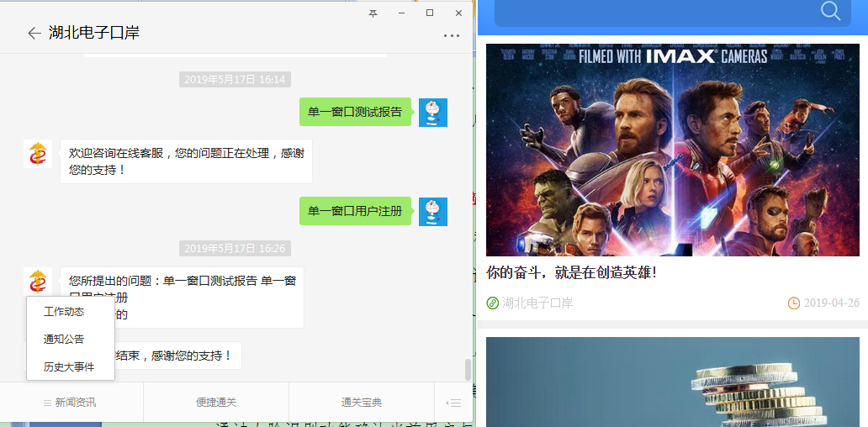Click the 湖北电子口岸 source label under article
The height and width of the screenshot is (427, 868).
point(537,303)
